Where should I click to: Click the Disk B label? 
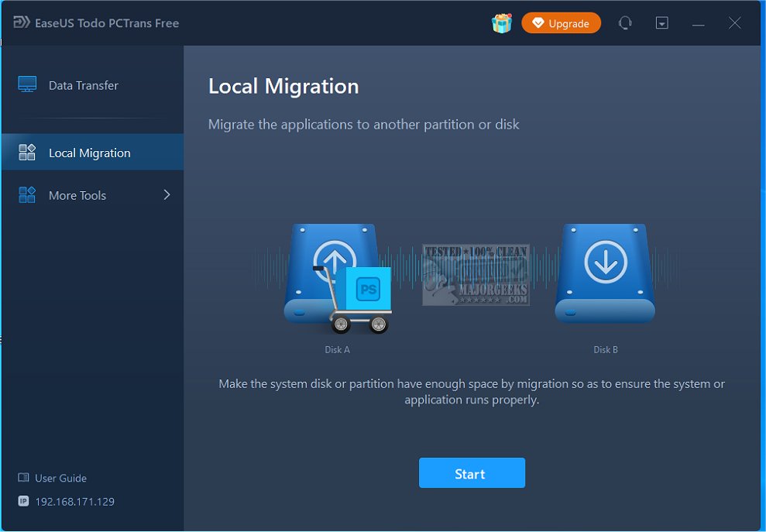(605, 350)
